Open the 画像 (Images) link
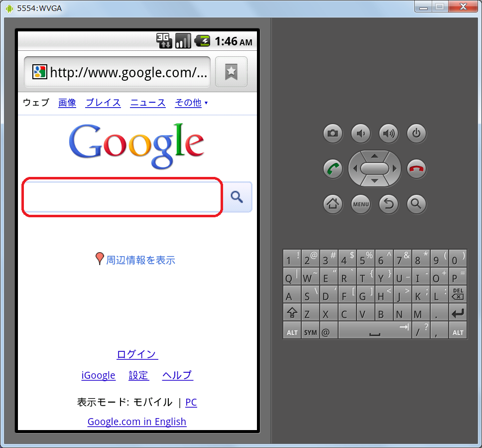 tap(67, 103)
